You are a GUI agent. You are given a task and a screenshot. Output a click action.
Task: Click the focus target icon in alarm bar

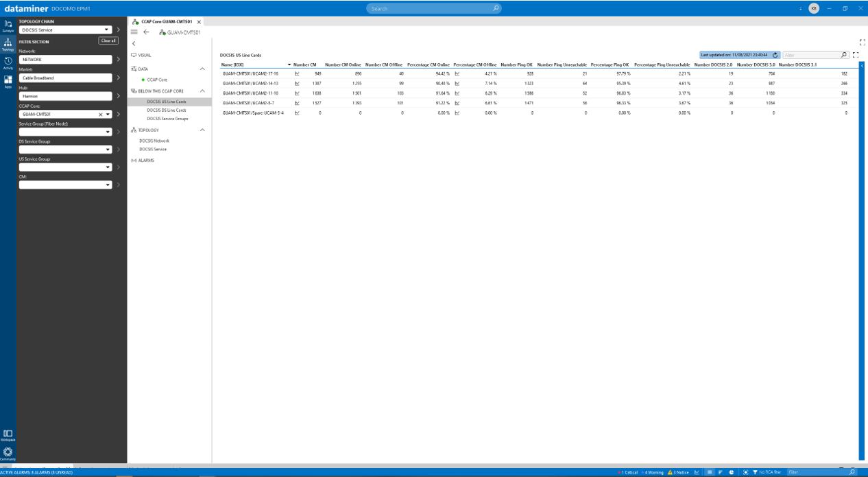(745, 472)
